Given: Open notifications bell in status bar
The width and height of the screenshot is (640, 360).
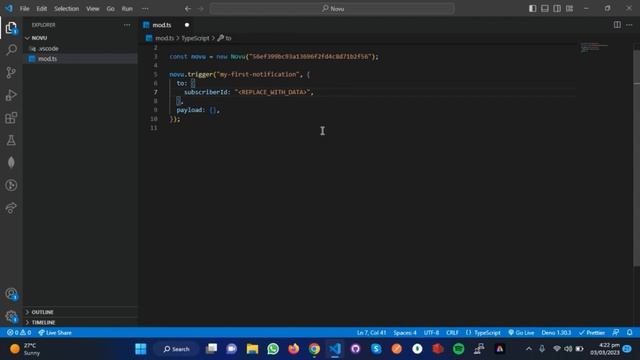Looking at the screenshot, I should pos(629,333).
